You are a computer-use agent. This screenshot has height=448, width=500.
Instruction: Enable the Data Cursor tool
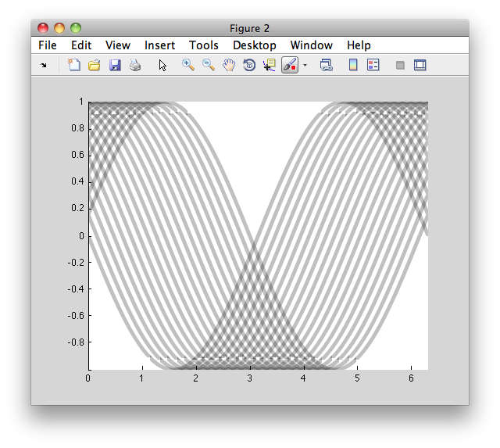270,65
